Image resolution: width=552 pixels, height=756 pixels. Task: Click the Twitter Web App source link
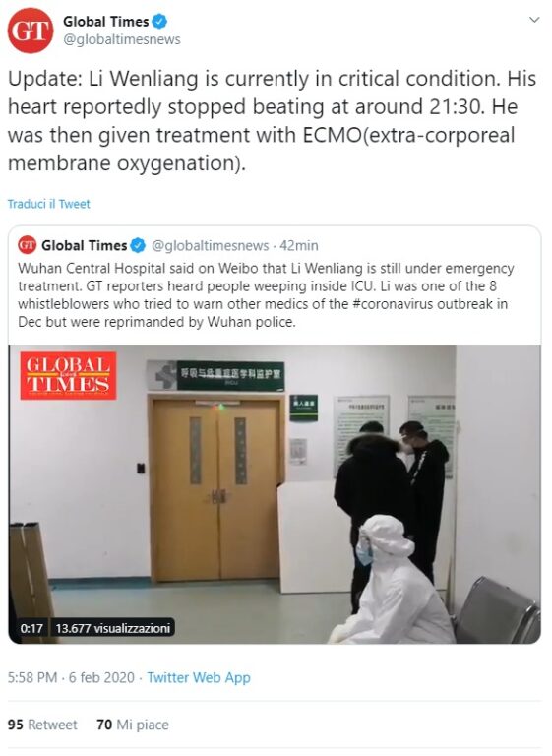tap(199, 677)
